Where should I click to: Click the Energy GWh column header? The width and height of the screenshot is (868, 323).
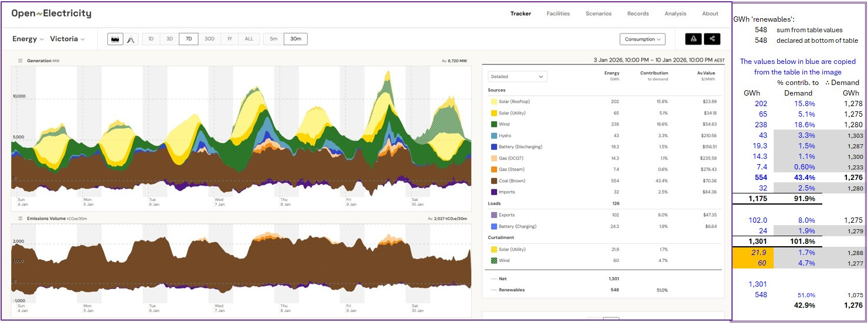click(x=612, y=76)
